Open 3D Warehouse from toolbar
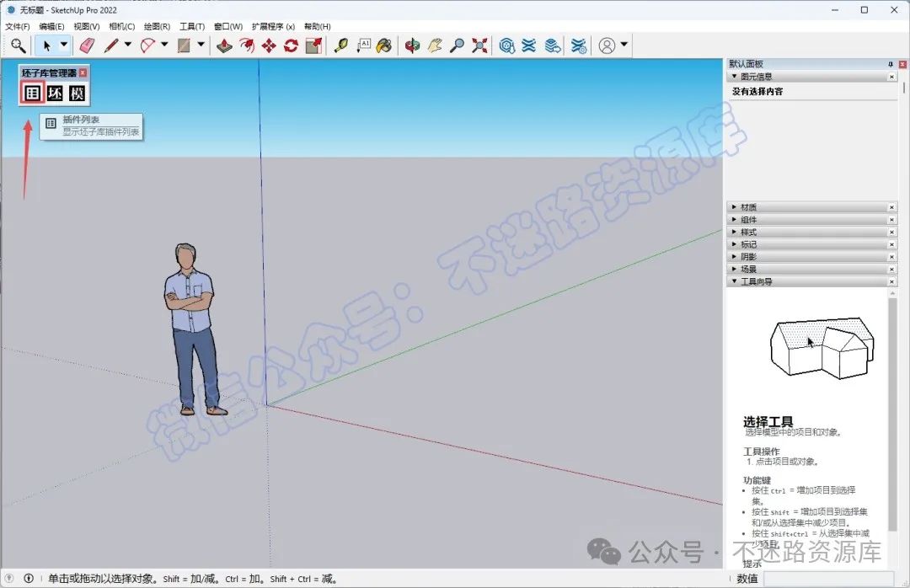This screenshot has width=910, height=588. (507, 45)
